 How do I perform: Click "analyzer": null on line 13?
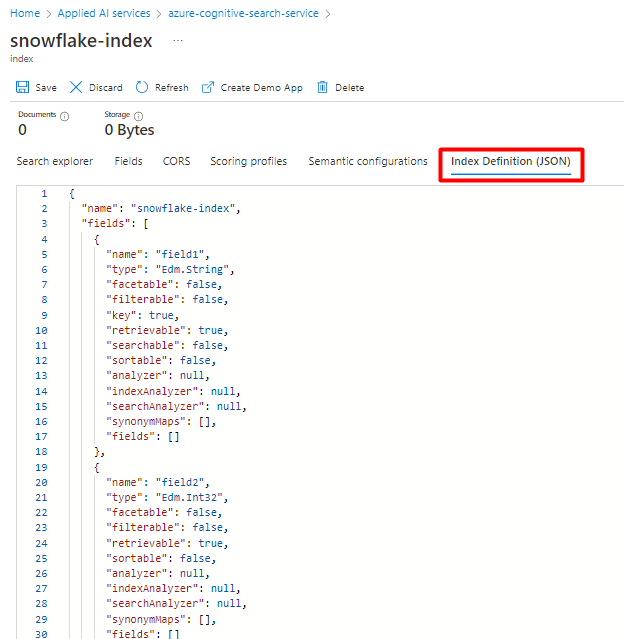coord(158,375)
